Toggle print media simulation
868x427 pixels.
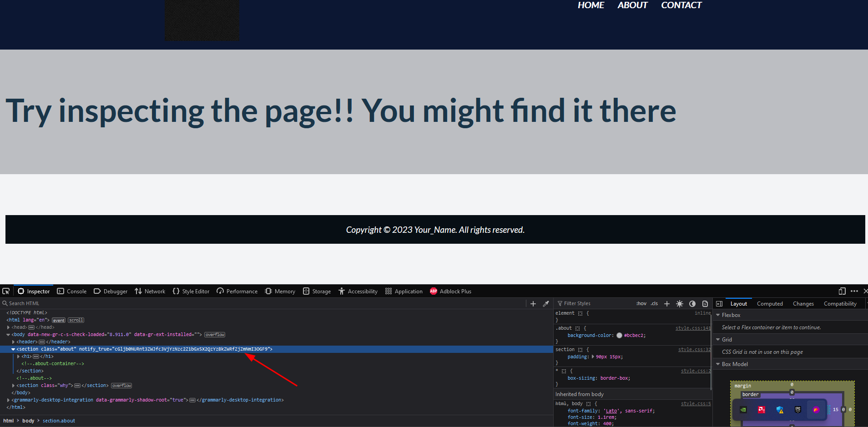pos(705,304)
